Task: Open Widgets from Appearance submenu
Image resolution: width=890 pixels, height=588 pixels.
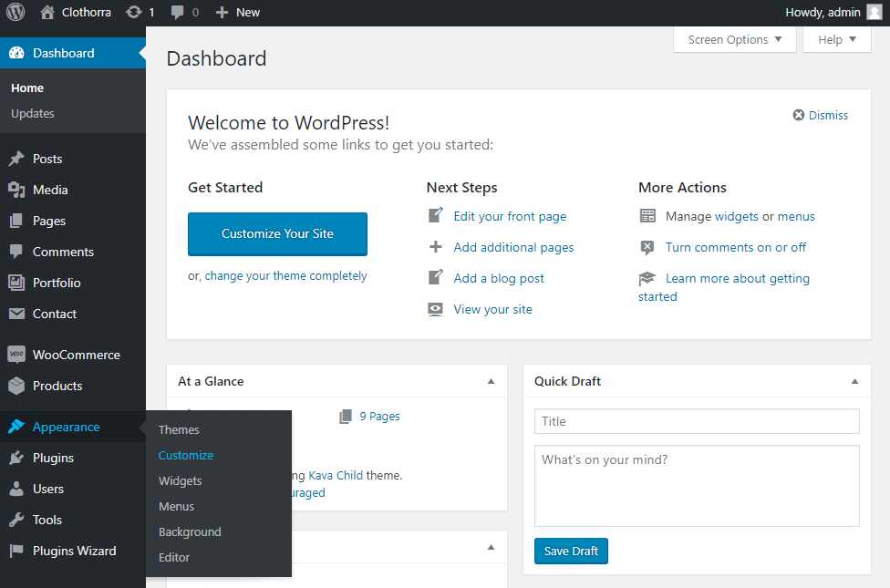Action: tap(181, 480)
